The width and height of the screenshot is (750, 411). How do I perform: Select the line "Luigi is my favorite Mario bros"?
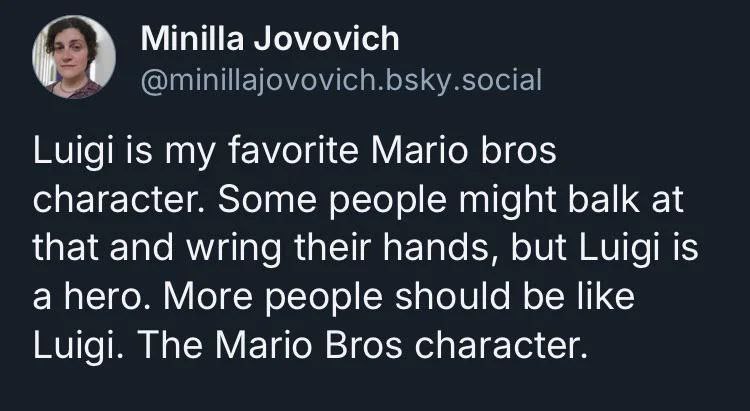pos(295,152)
